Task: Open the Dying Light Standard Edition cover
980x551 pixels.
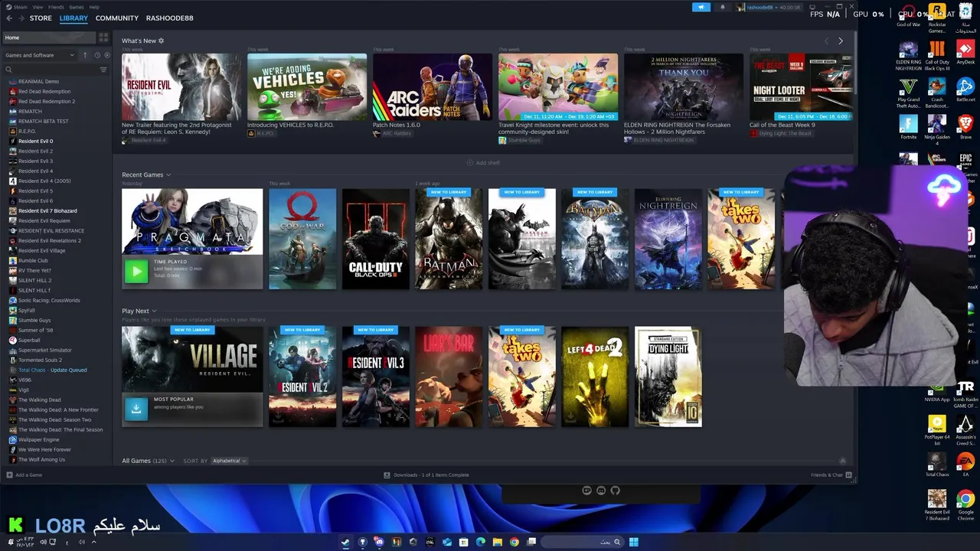Action: (x=668, y=377)
